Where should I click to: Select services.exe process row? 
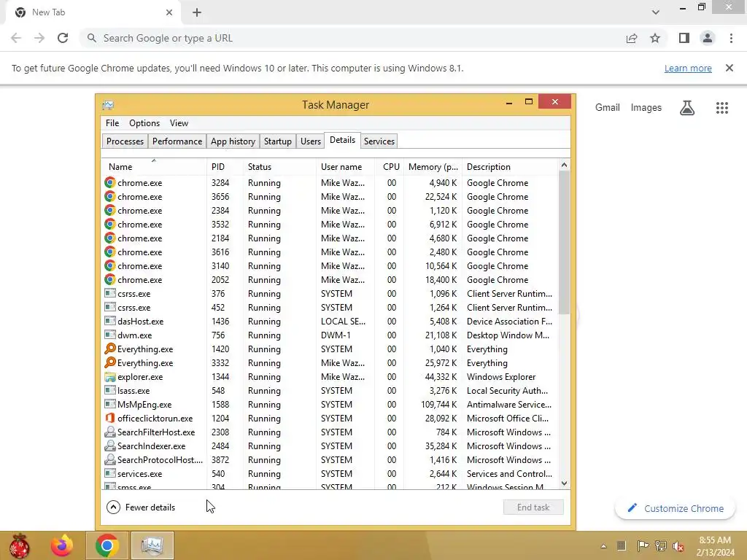[x=330, y=473]
